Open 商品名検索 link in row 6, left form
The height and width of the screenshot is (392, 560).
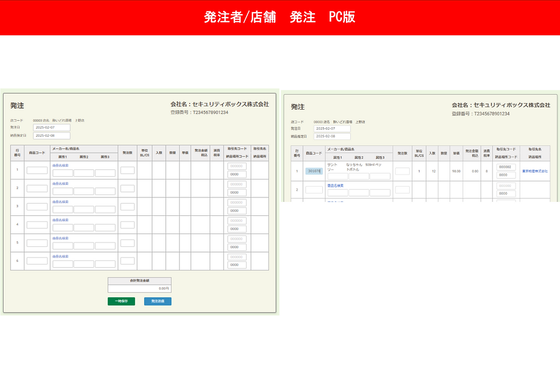click(x=60, y=257)
